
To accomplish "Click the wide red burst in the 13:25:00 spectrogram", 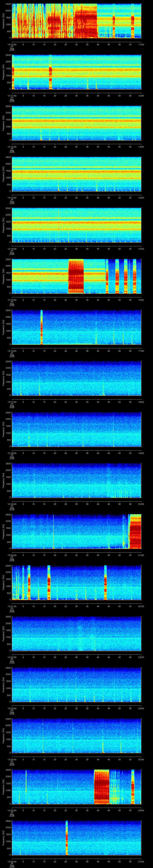I will (x=102, y=787).
